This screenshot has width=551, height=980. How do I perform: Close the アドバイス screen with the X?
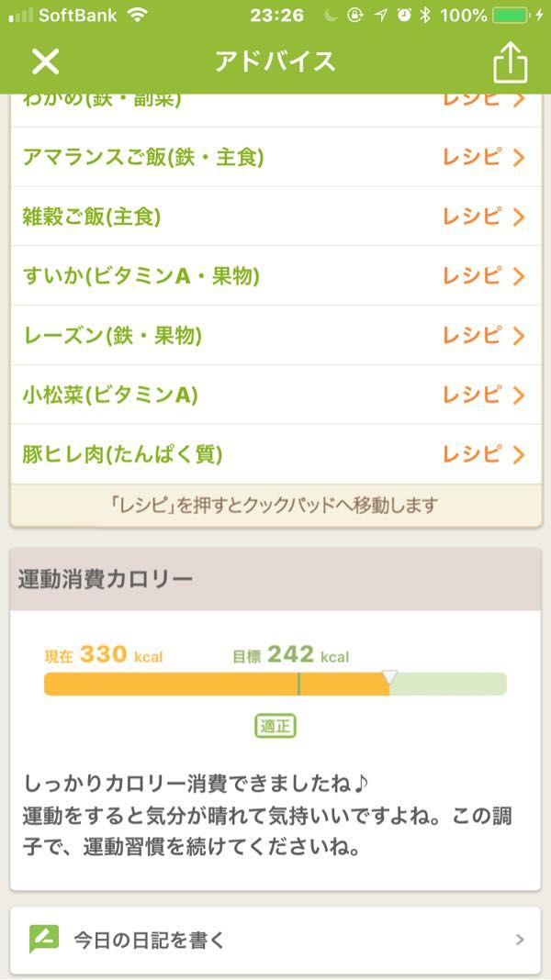(x=43, y=60)
